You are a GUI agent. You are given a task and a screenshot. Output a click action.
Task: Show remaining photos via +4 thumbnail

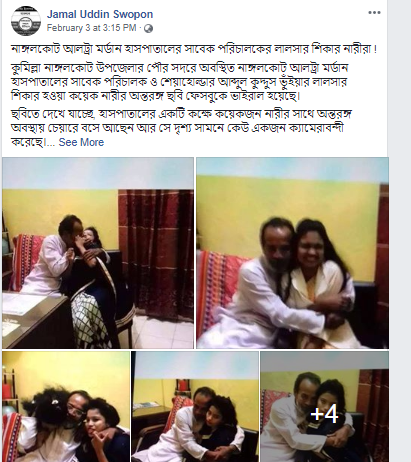coord(324,406)
